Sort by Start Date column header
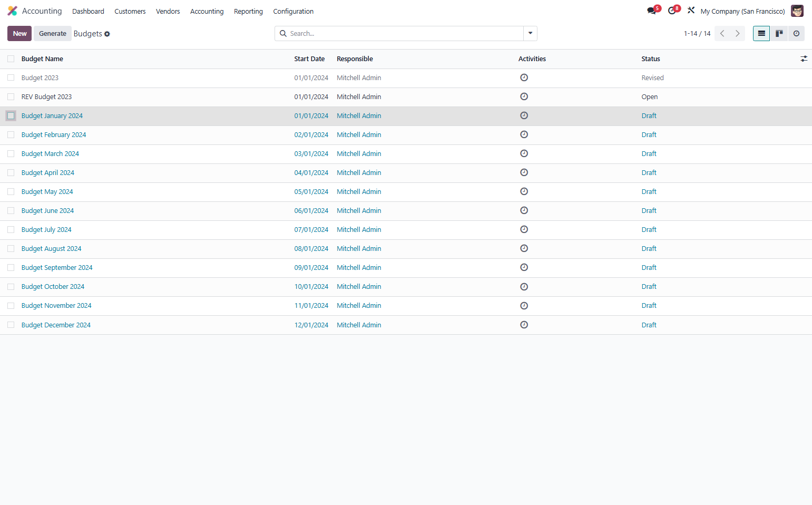812x505 pixels. tap(309, 59)
